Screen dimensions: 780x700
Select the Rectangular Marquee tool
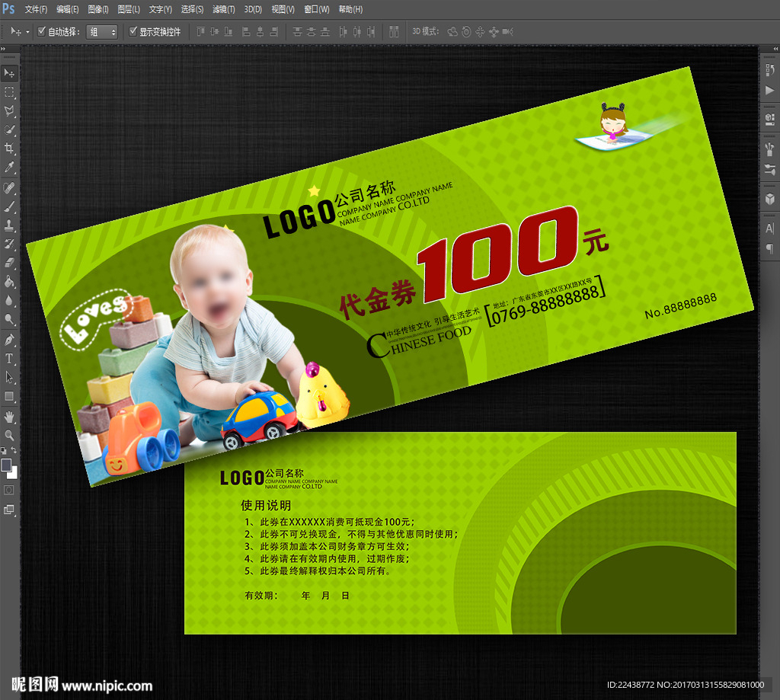(x=9, y=92)
